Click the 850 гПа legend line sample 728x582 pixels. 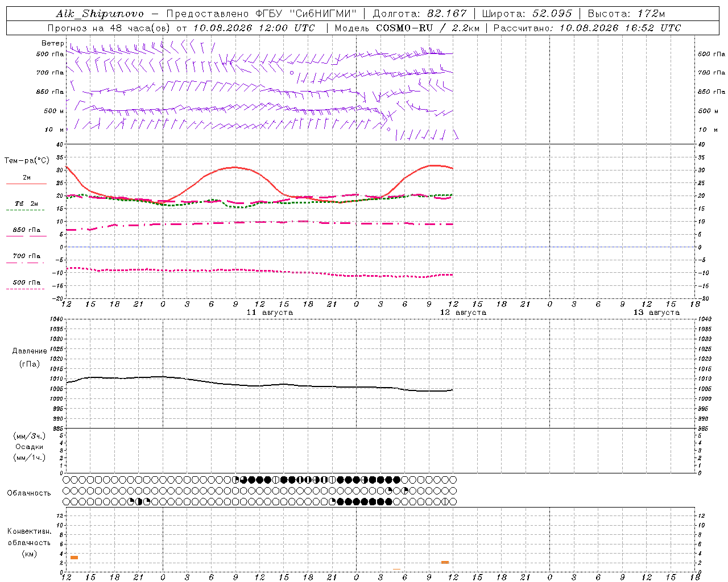tap(26, 236)
